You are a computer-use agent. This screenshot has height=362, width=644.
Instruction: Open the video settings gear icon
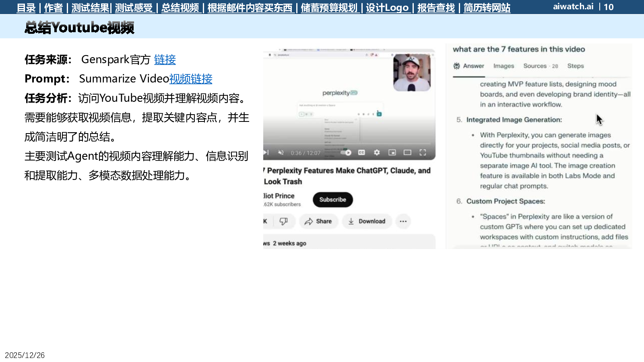[377, 152]
